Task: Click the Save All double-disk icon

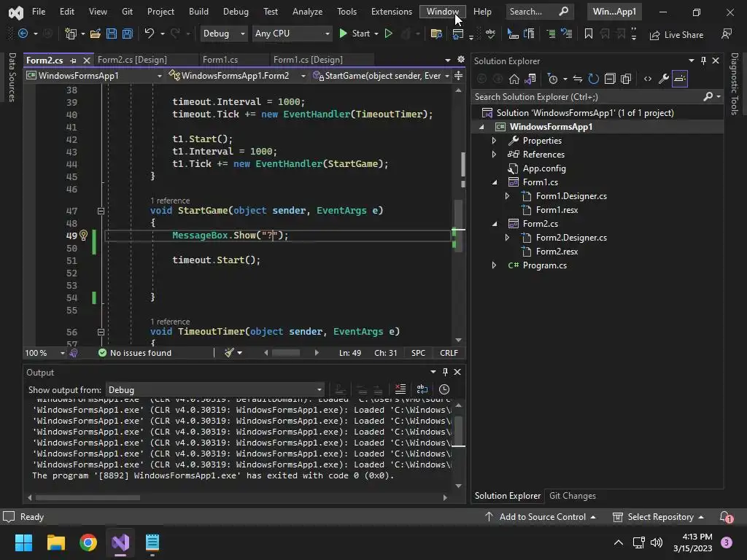Action: 127,34
